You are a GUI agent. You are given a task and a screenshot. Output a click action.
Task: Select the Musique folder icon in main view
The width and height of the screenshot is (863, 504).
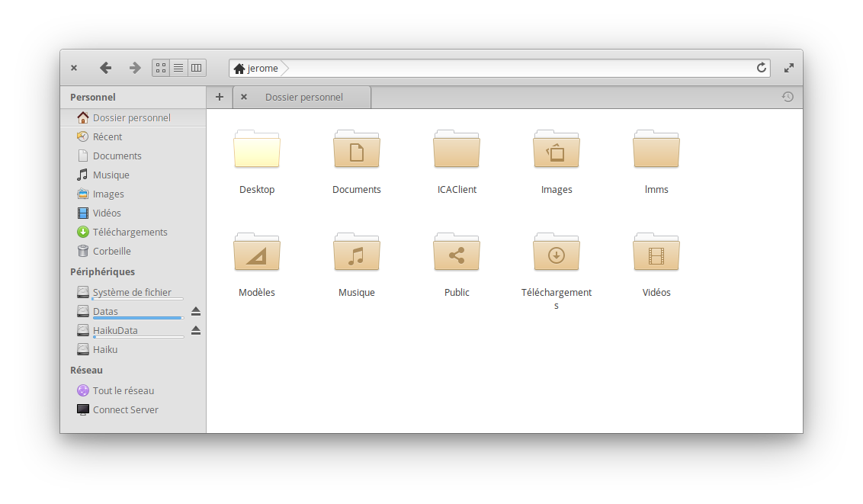357,252
